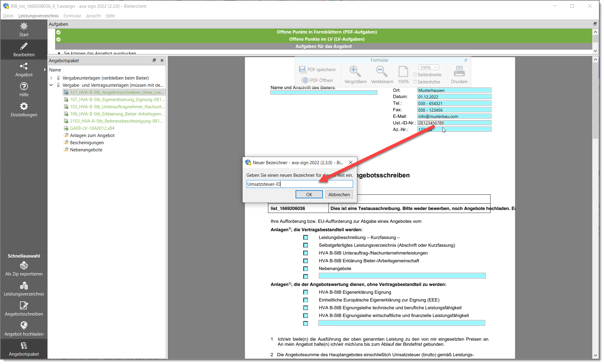
Task: Click PDF Öffnen in Formular toolbar
Action: click(317, 80)
